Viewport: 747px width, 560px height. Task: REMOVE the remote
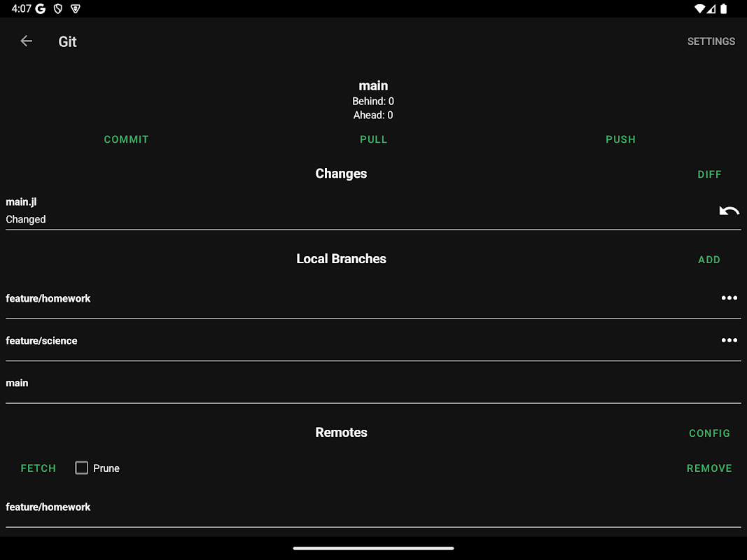click(709, 468)
